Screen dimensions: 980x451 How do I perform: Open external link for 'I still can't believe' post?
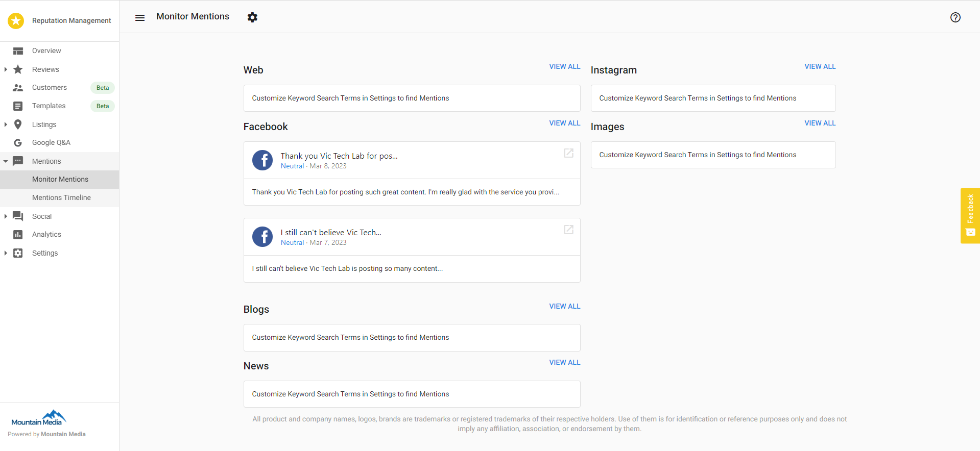pos(568,230)
